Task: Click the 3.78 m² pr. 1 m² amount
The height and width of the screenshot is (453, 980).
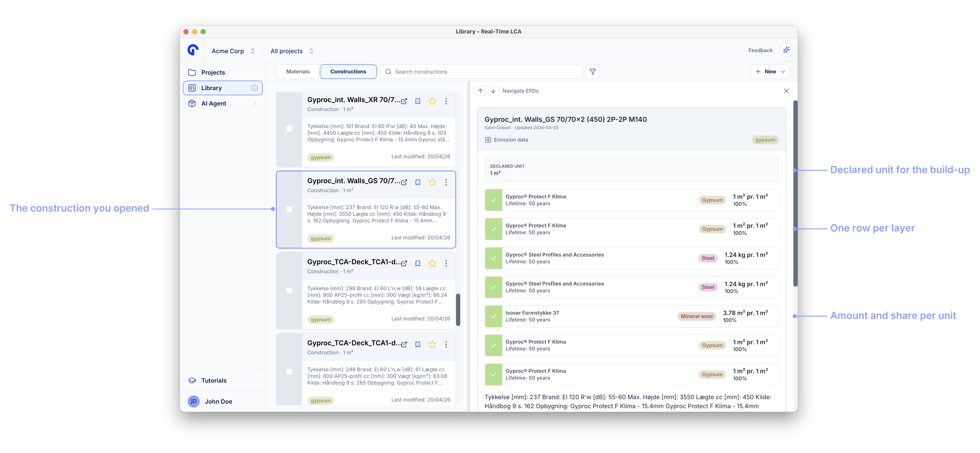Action: 745,313
